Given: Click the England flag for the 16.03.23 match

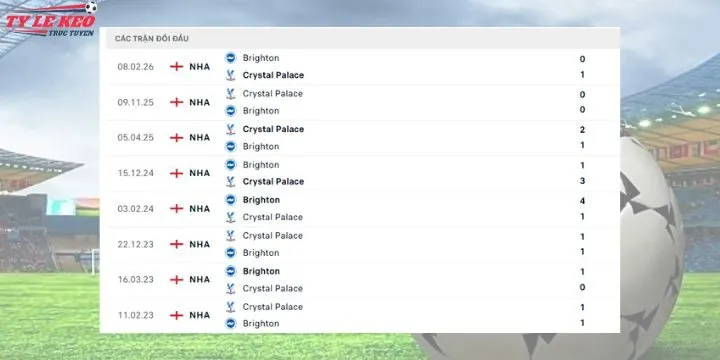Looking at the screenshot, I should (176, 280).
